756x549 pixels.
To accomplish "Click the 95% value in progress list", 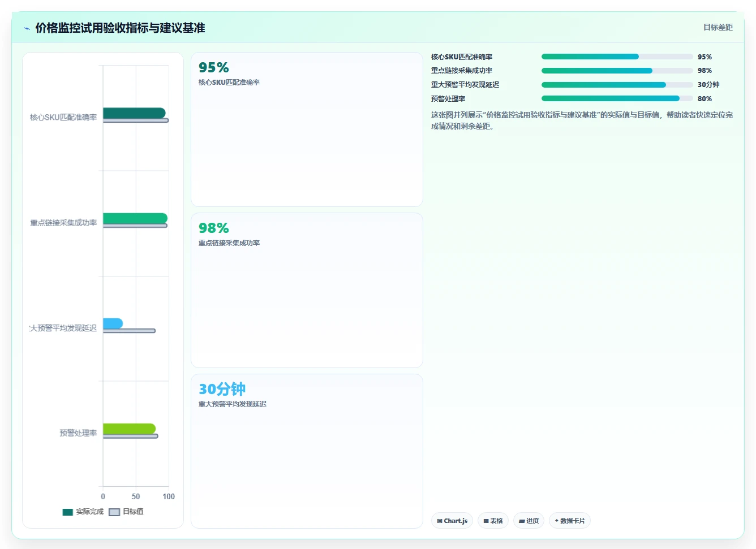I will pos(705,57).
